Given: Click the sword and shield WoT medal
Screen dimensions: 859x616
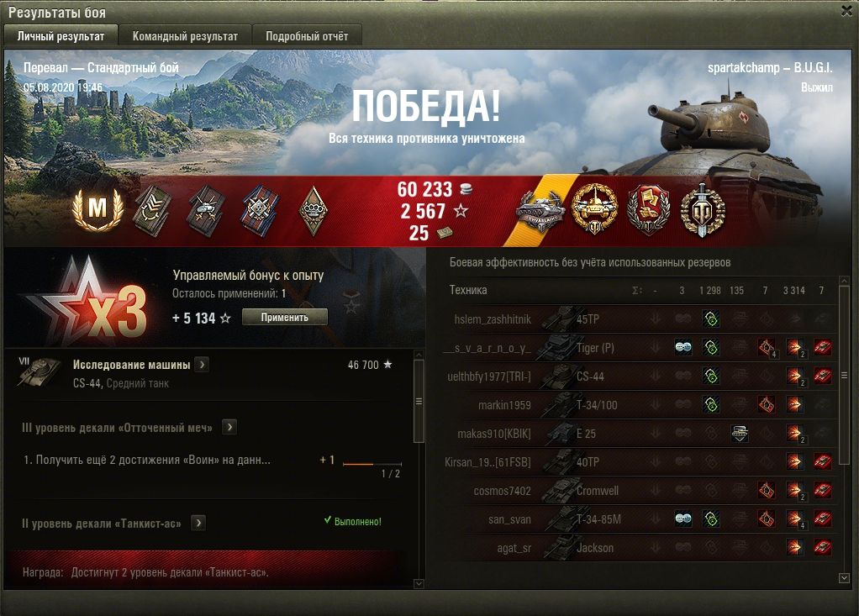Looking at the screenshot, I should [x=703, y=210].
